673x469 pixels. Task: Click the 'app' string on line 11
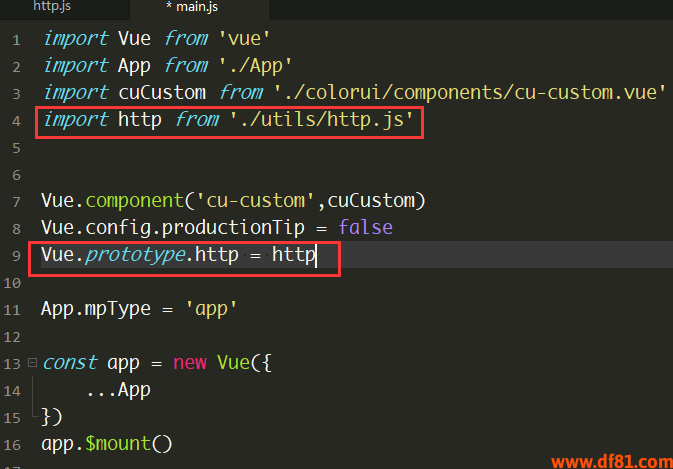pos(211,309)
